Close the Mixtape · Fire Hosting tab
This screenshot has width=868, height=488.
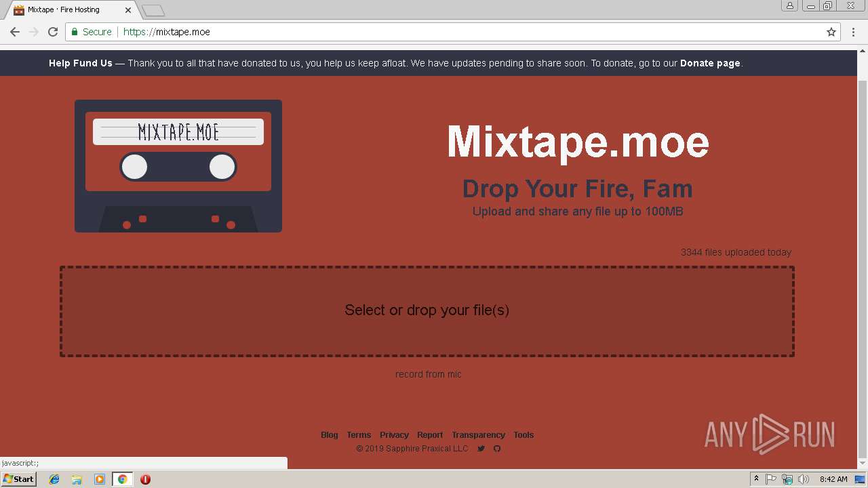tap(128, 10)
